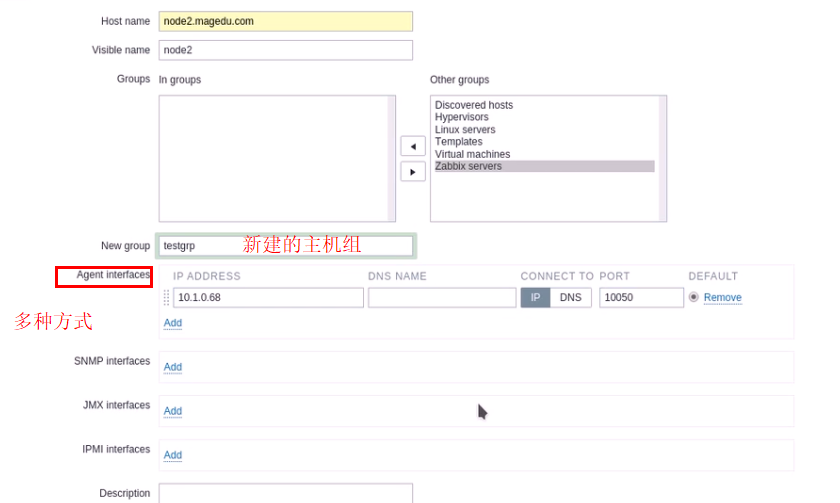
Task: Add a new Agent interface
Action: (172, 323)
